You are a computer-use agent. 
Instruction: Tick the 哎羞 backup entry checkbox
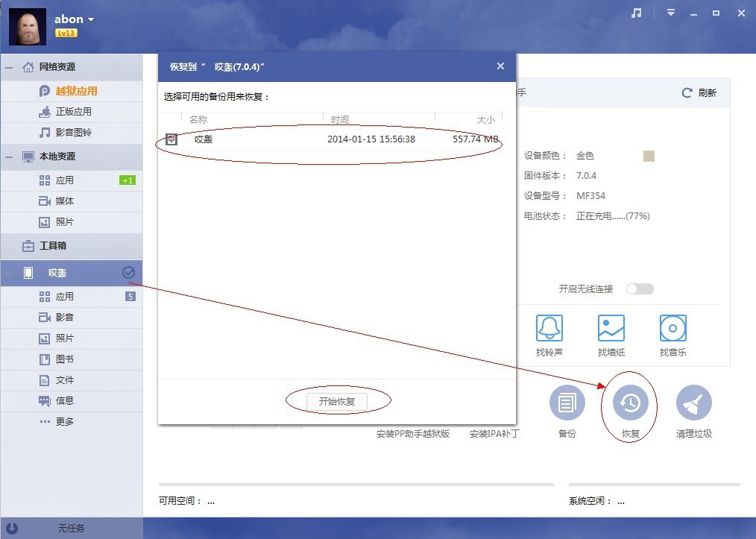click(x=171, y=139)
